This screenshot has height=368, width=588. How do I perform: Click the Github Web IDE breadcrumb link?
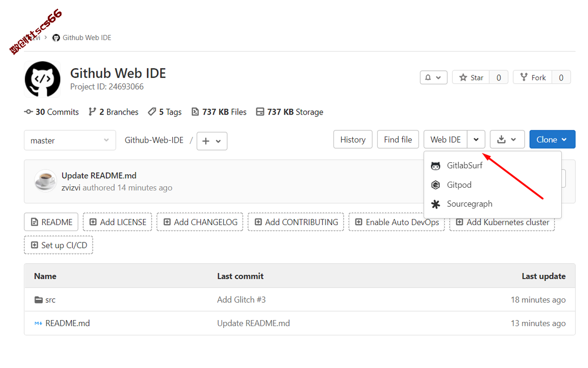pyautogui.click(x=87, y=37)
